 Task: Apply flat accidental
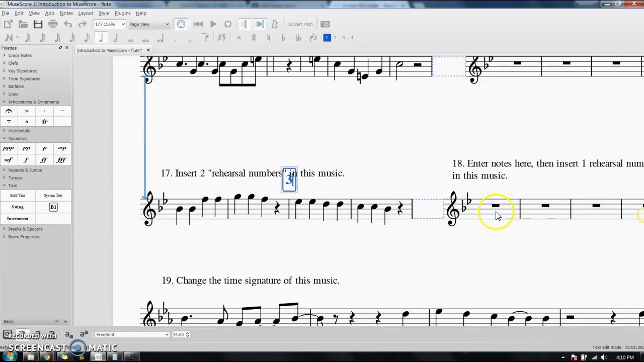click(283, 38)
